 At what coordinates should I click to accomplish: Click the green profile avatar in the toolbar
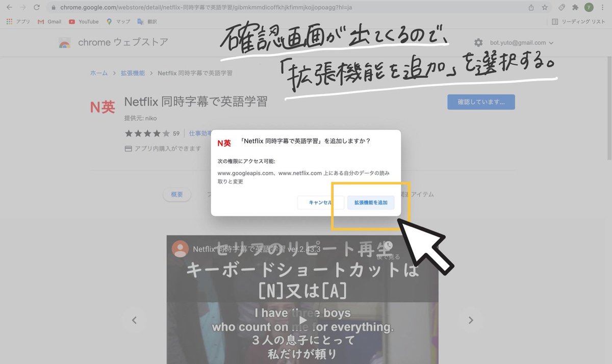click(x=589, y=8)
